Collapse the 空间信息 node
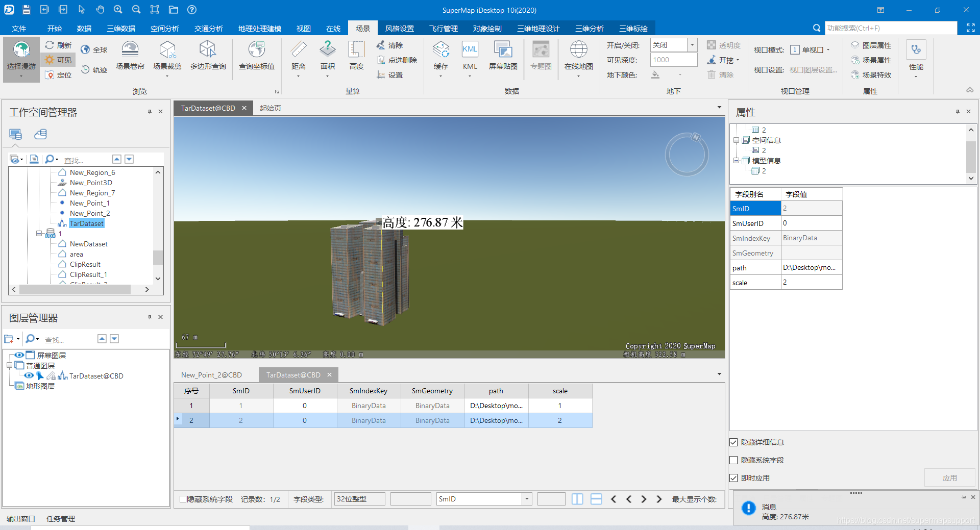This screenshot has width=980, height=530. click(736, 140)
